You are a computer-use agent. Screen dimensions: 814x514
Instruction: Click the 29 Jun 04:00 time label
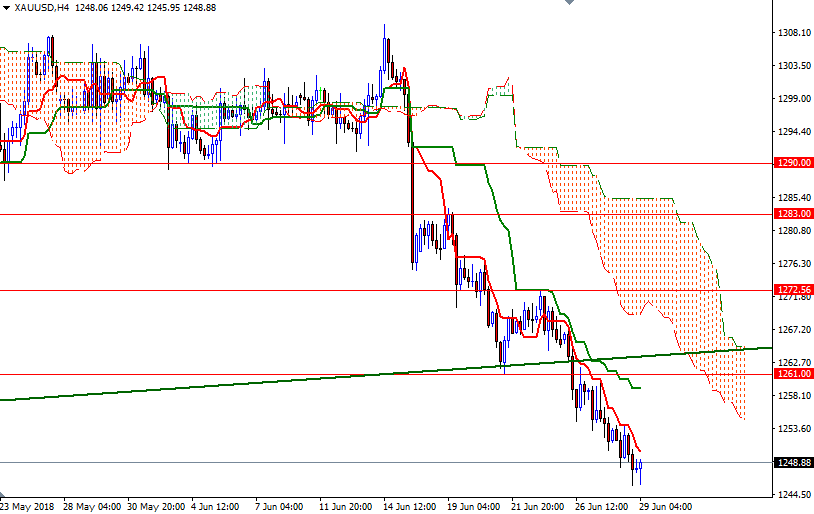click(x=666, y=507)
